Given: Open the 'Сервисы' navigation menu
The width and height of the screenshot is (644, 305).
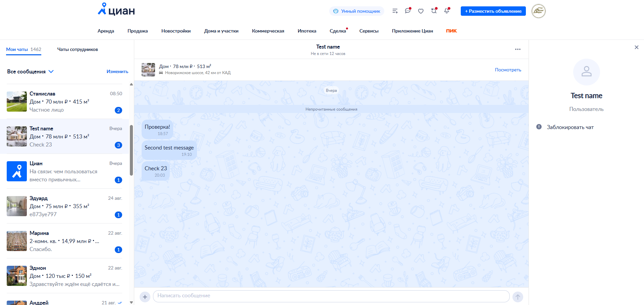Looking at the screenshot, I should click(368, 31).
